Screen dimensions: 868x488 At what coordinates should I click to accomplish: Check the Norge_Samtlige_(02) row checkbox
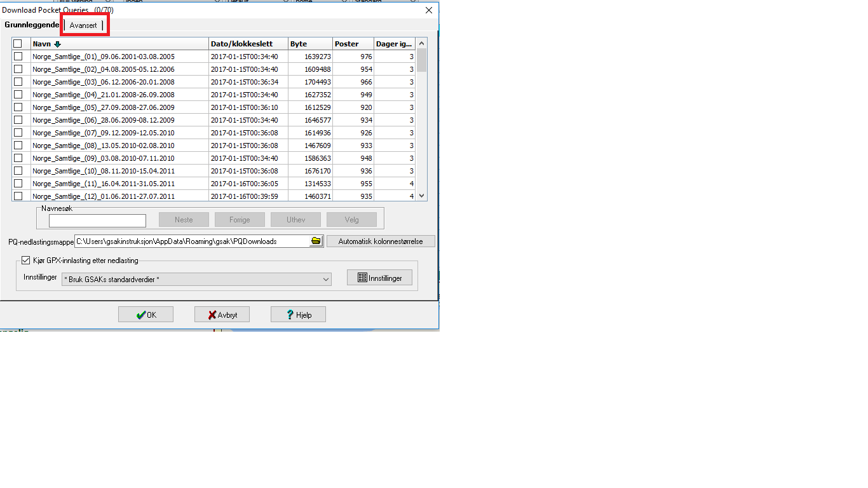click(x=18, y=69)
